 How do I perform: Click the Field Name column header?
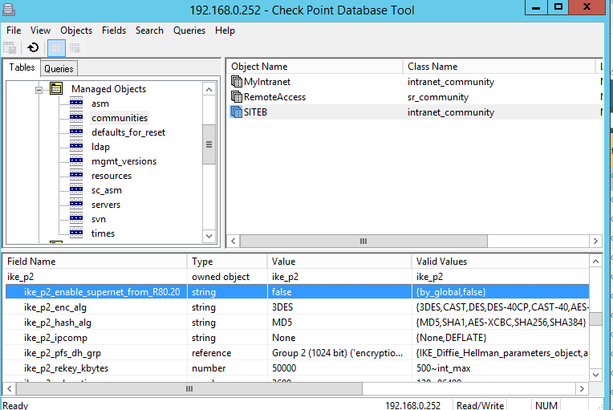(x=30, y=261)
